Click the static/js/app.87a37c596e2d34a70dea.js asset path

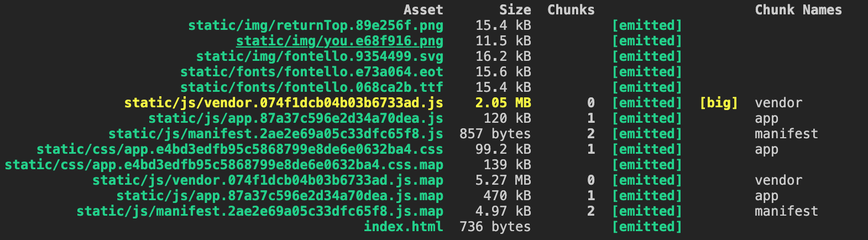coord(295,118)
